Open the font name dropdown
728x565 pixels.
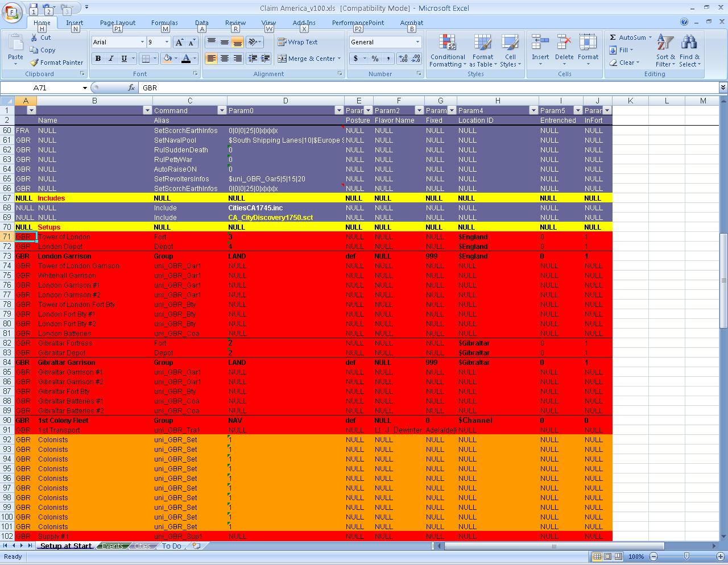[x=142, y=42]
